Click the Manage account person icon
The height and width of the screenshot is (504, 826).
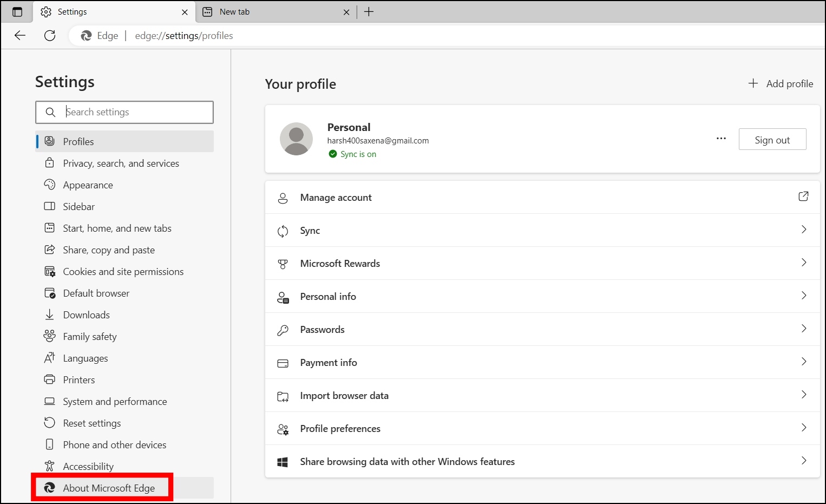283,198
